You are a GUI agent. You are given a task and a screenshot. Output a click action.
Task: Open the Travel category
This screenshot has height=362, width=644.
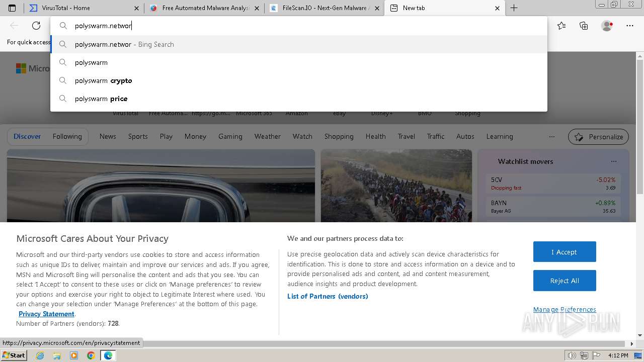407,136
